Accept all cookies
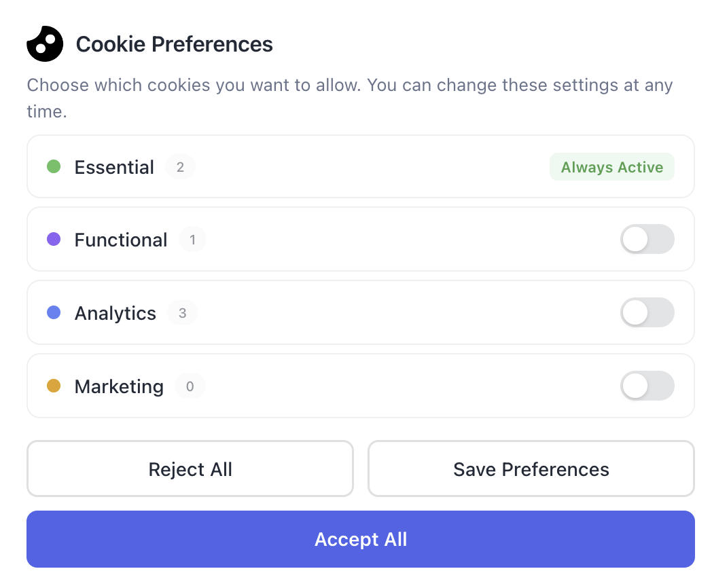The height and width of the screenshot is (588, 712). point(361,539)
